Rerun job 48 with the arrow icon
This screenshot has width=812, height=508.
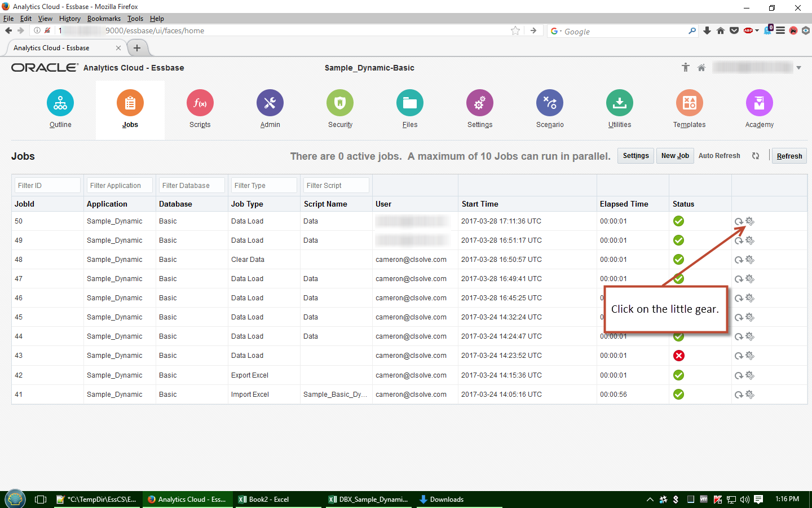(739, 260)
